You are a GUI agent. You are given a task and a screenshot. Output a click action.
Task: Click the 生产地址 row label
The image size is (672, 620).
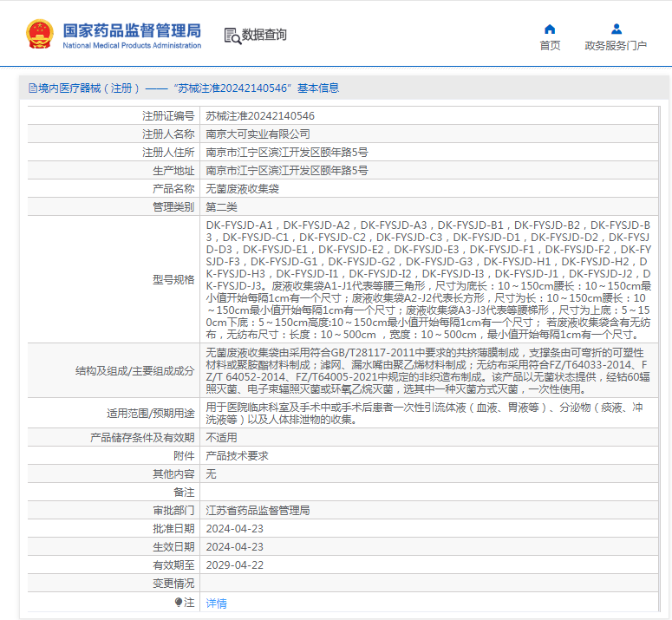[x=173, y=171]
